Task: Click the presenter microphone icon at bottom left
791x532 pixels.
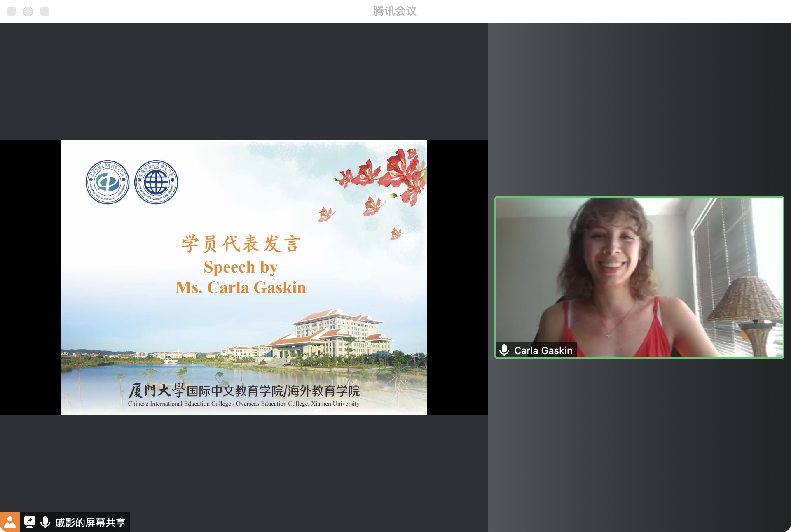Action: coord(45,522)
